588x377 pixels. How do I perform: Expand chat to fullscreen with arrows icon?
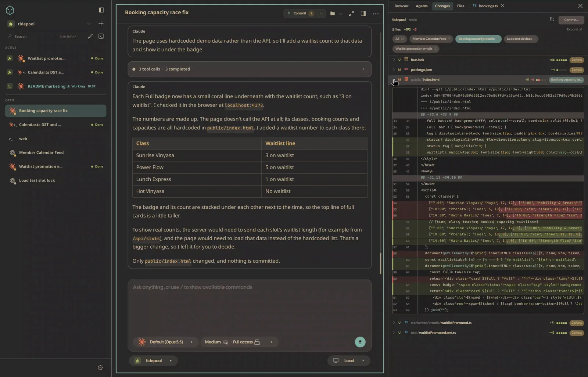coord(351,14)
